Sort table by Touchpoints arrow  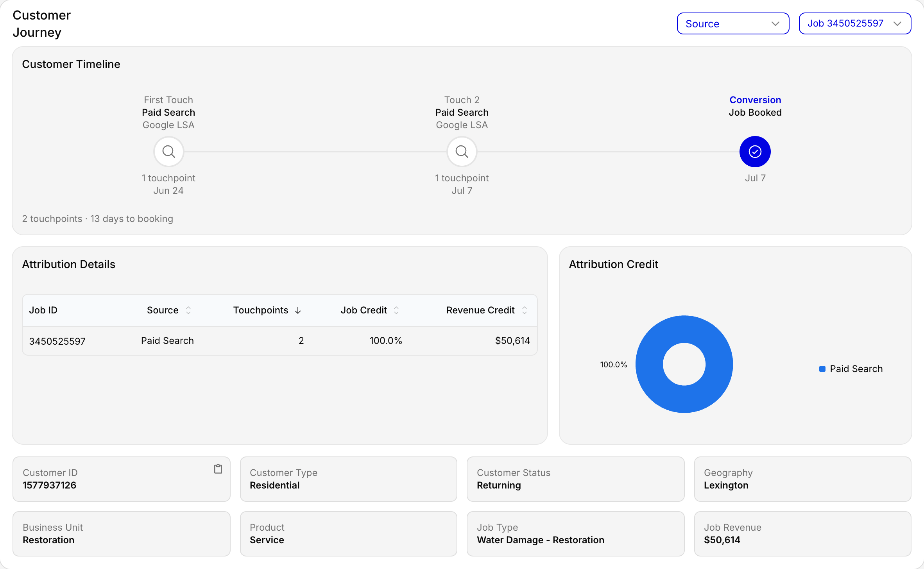pyautogui.click(x=298, y=310)
